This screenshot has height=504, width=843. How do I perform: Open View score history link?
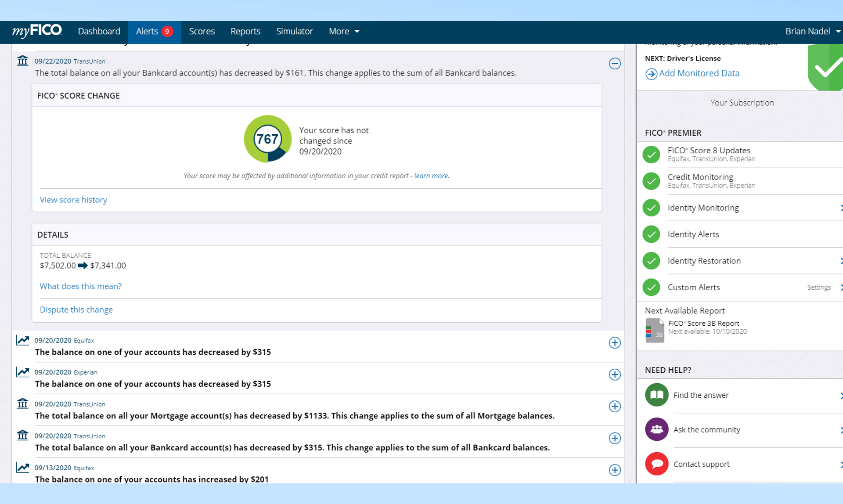pos(73,200)
